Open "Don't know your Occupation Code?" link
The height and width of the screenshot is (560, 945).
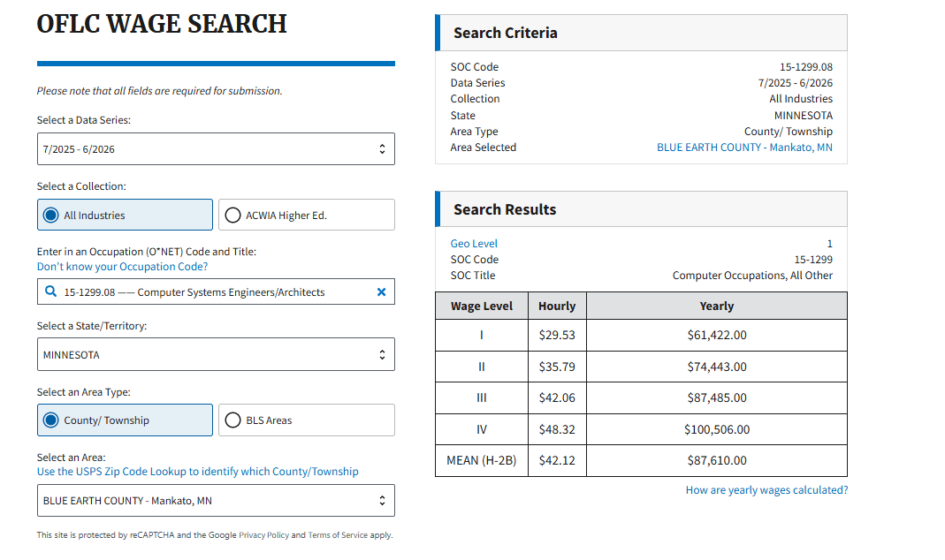click(122, 267)
